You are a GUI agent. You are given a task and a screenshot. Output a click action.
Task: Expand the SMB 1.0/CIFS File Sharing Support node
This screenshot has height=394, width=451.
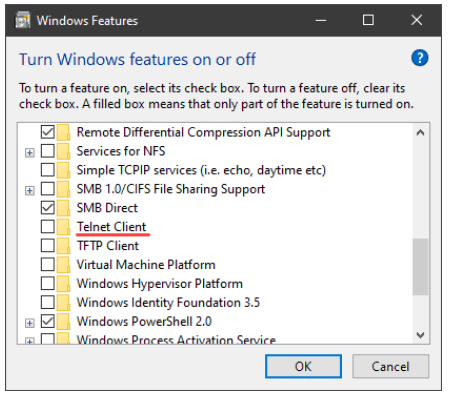[30, 191]
